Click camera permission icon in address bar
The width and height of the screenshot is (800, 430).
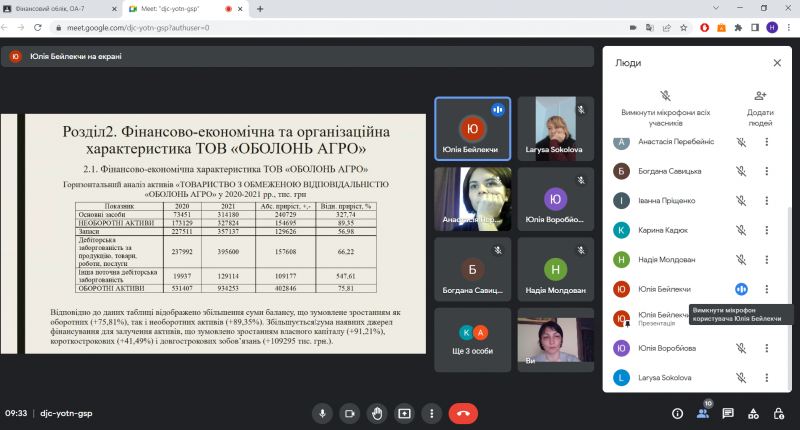tap(633, 28)
